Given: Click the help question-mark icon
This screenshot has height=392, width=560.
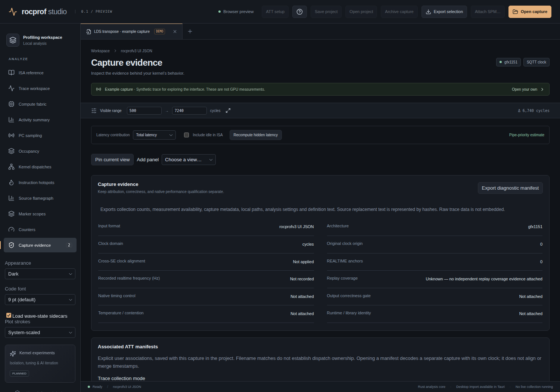Looking at the screenshot, I should click(299, 12).
